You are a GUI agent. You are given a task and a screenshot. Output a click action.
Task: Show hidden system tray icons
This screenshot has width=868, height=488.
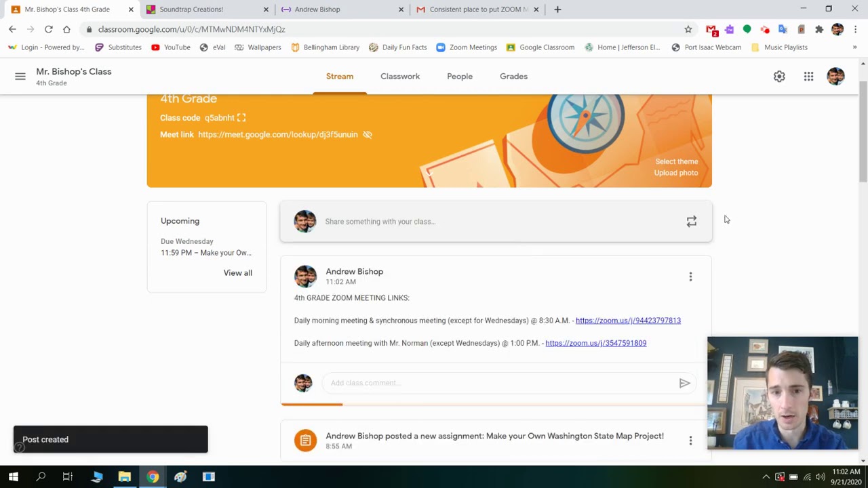click(x=766, y=477)
